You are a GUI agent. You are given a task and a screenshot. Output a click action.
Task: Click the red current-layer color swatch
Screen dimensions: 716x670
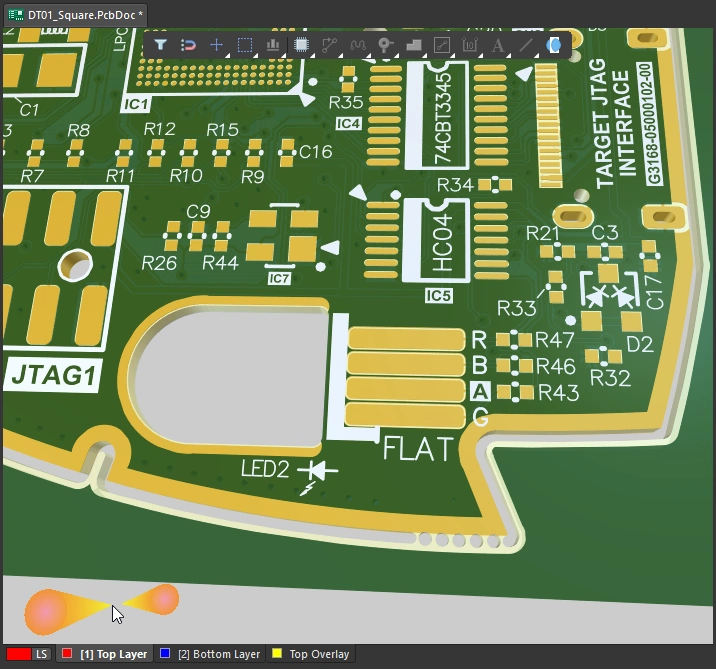click(18, 654)
